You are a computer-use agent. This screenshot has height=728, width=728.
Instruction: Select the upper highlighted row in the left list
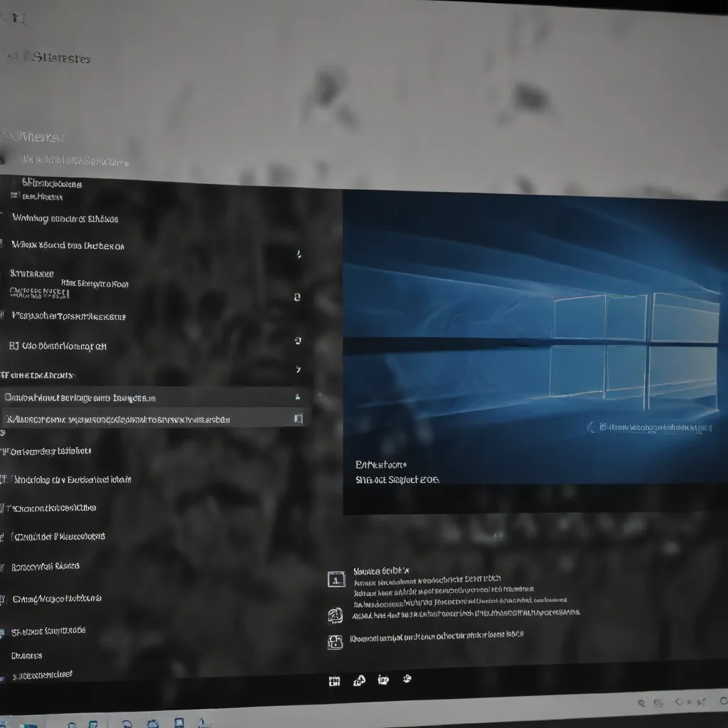pyautogui.click(x=154, y=397)
